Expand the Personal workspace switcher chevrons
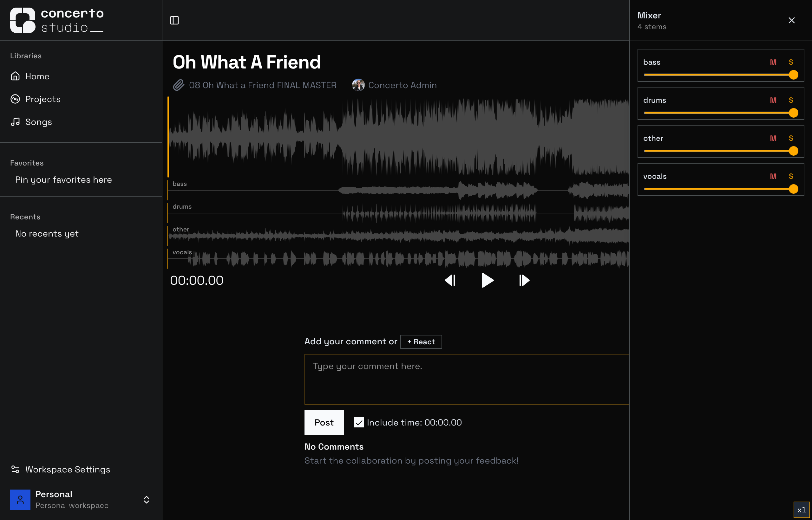 click(146, 500)
